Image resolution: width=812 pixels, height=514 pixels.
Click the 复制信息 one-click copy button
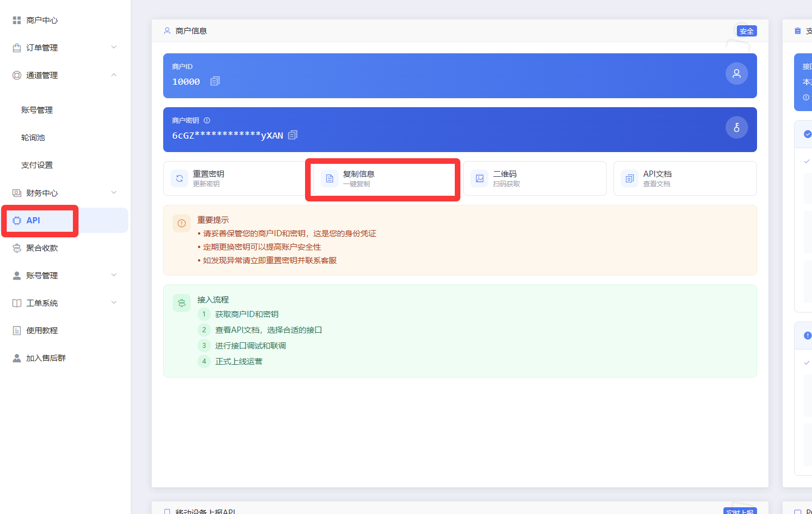pyautogui.click(x=382, y=178)
